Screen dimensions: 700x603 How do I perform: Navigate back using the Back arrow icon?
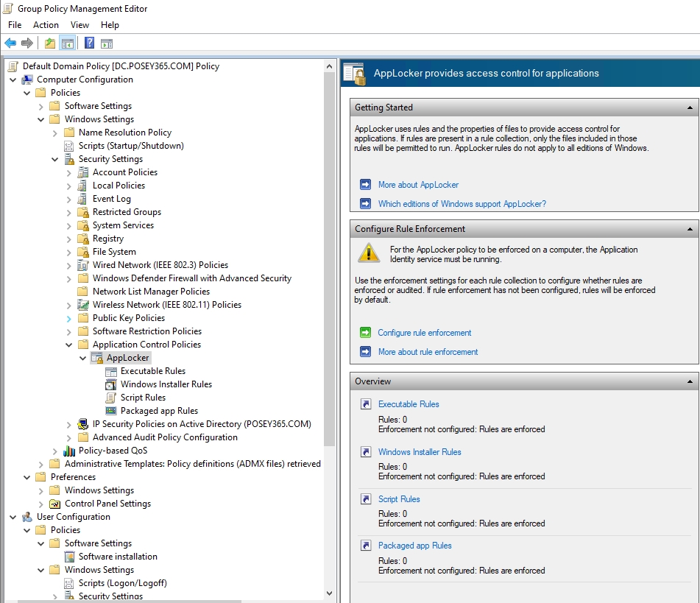tap(10, 42)
